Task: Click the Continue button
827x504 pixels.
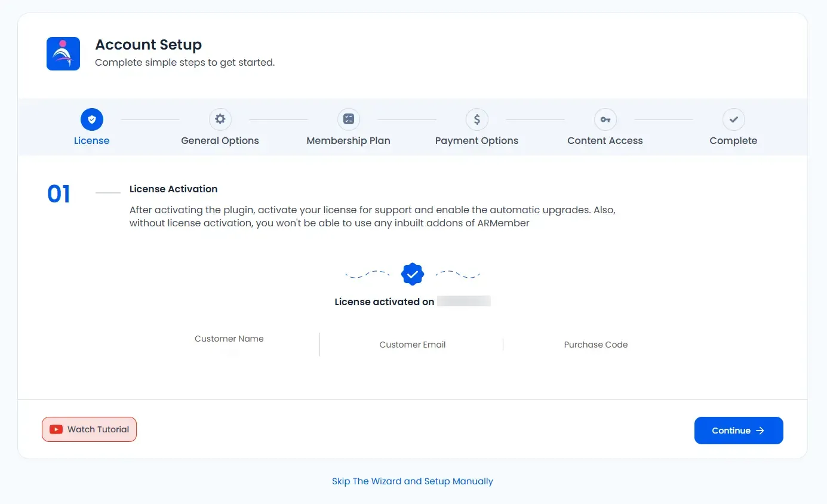Action: pos(738,431)
